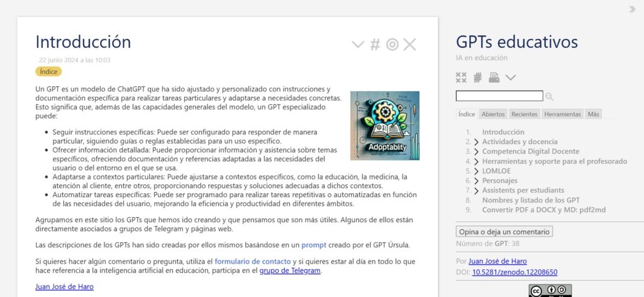The height and width of the screenshot is (297, 644).
Task: Click the Creative Commons license badge
Action: coord(550,291)
